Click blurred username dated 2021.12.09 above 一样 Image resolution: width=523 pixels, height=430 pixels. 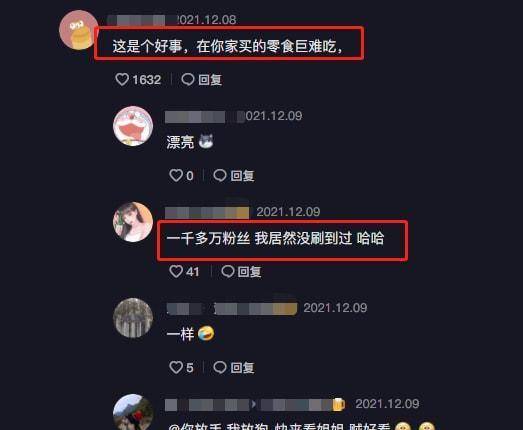[x=231, y=308]
